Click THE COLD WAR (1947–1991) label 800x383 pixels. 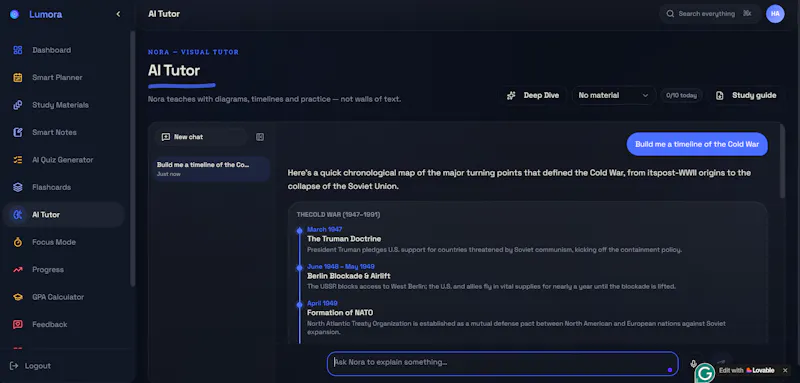(338, 215)
